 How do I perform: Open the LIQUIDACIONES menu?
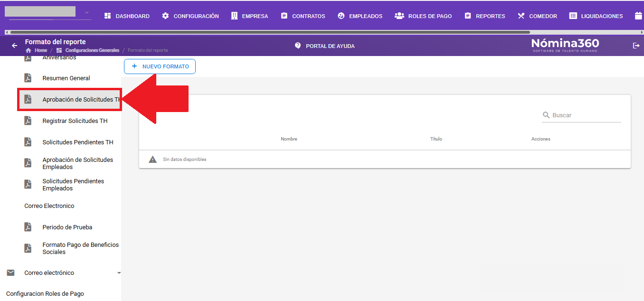click(x=596, y=16)
